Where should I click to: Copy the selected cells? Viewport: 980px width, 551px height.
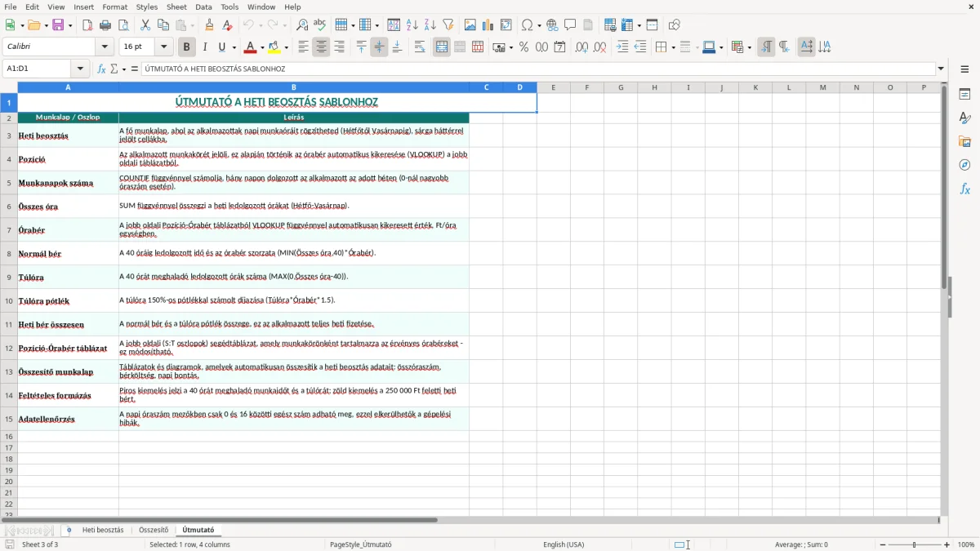coord(163,25)
